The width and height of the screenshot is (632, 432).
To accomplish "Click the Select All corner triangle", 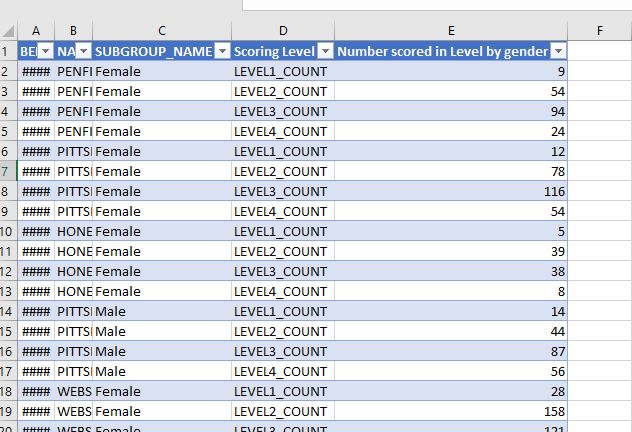I will coord(8,31).
